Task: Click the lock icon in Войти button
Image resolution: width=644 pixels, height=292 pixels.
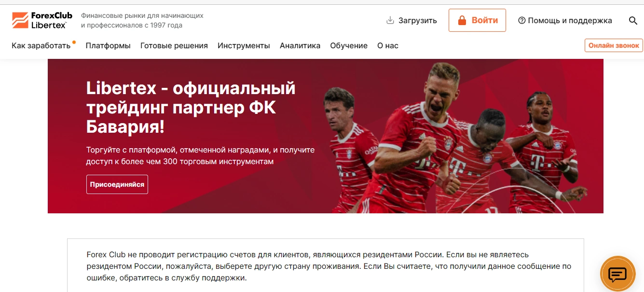Action: [462, 20]
